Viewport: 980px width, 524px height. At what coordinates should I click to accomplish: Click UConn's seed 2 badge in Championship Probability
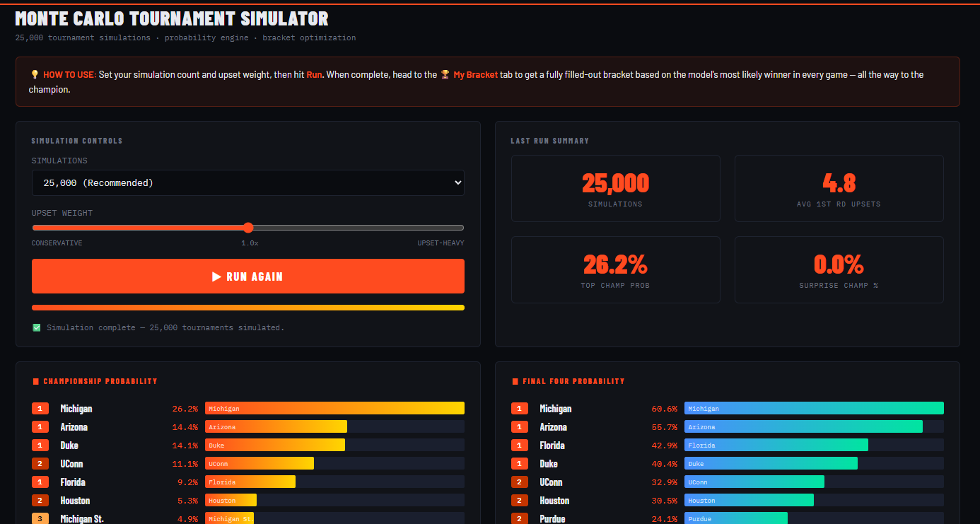point(40,464)
